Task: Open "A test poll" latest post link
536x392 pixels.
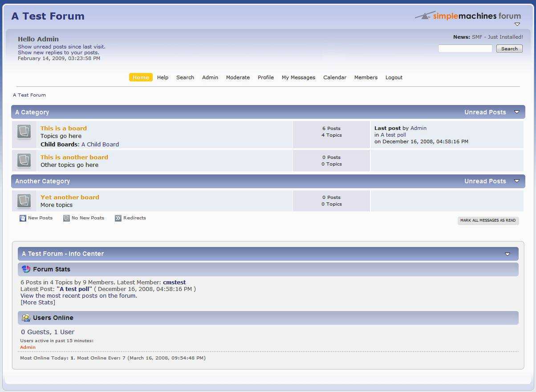Action: tap(74, 289)
